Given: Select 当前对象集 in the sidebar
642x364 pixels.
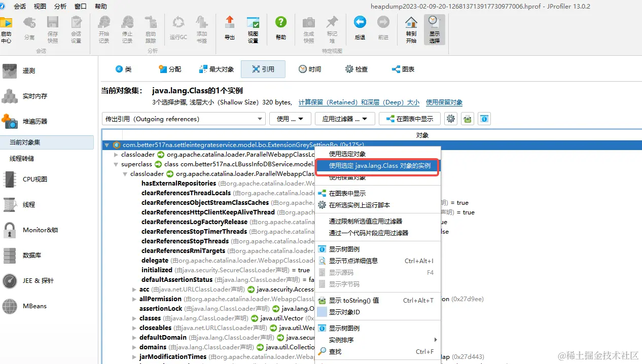Looking at the screenshot, I should click(x=47, y=142).
